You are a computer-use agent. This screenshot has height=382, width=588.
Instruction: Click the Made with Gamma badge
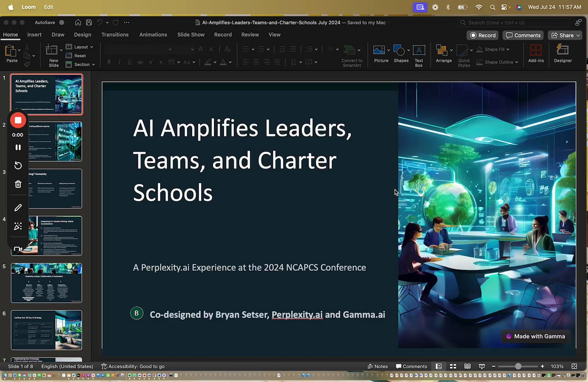pyautogui.click(x=536, y=336)
